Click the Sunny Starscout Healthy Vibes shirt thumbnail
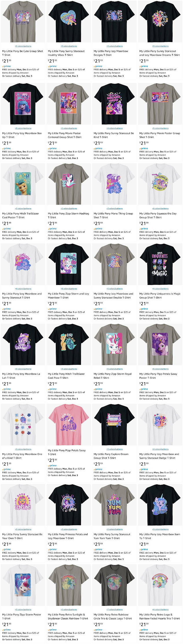Image resolution: width=183 pixels, height=644 pixels. [x=69, y=22]
